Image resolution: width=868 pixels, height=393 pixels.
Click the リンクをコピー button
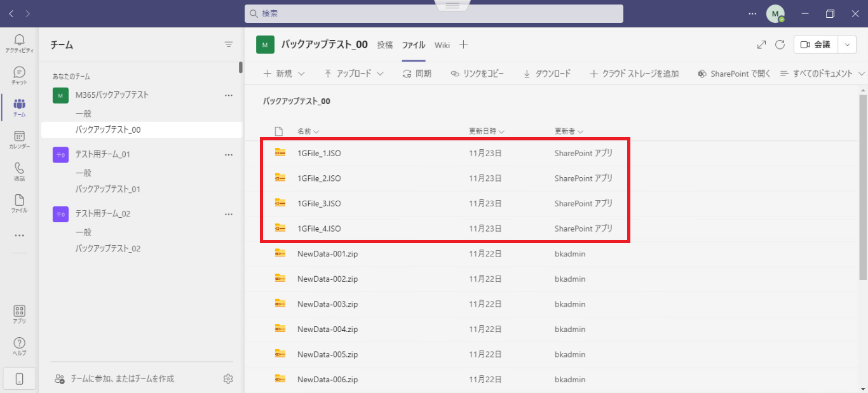[477, 74]
